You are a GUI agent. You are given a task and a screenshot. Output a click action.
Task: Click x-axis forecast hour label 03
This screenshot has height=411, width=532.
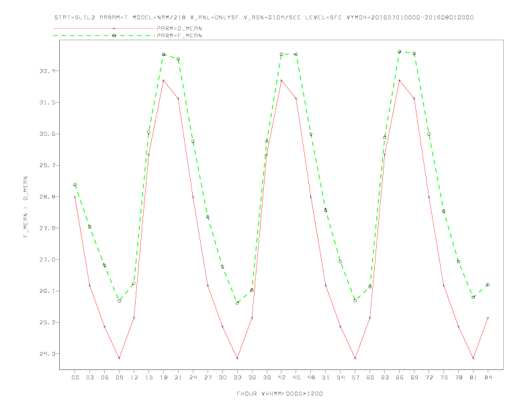pos(89,377)
